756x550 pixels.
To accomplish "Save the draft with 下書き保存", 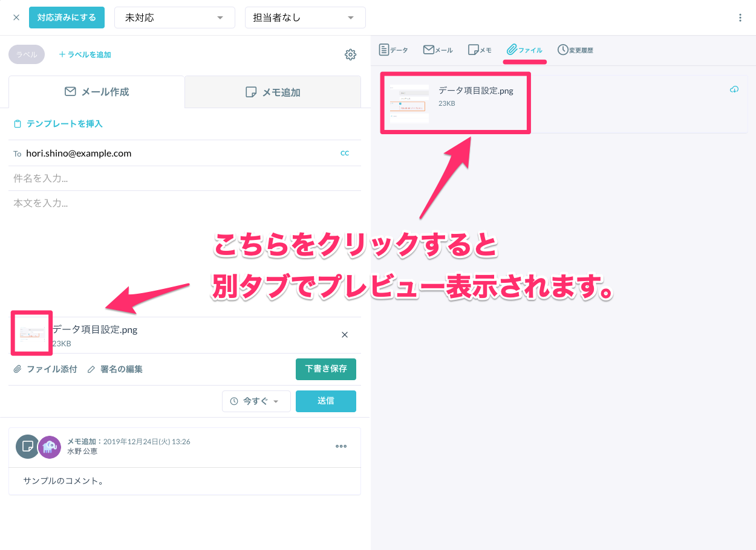I will click(x=326, y=369).
